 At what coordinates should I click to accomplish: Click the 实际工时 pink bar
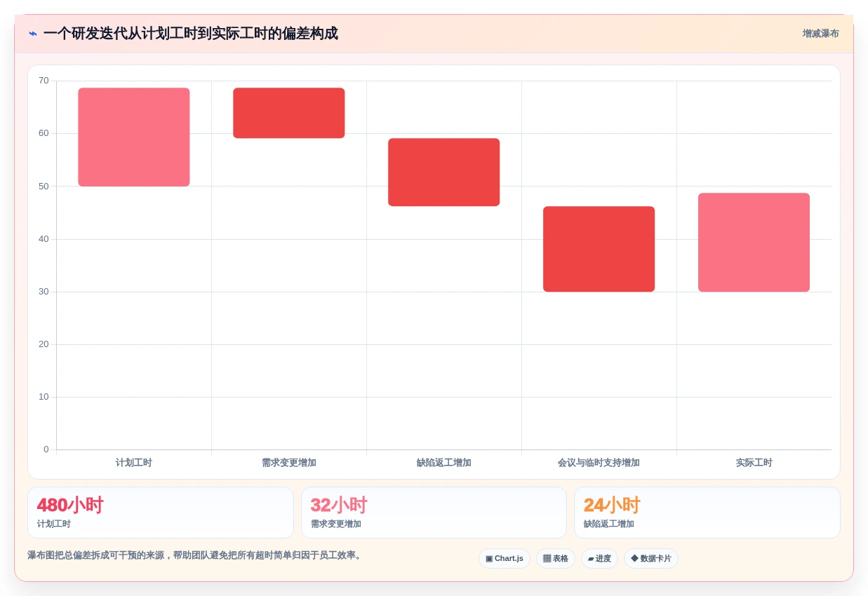tap(754, 242)
